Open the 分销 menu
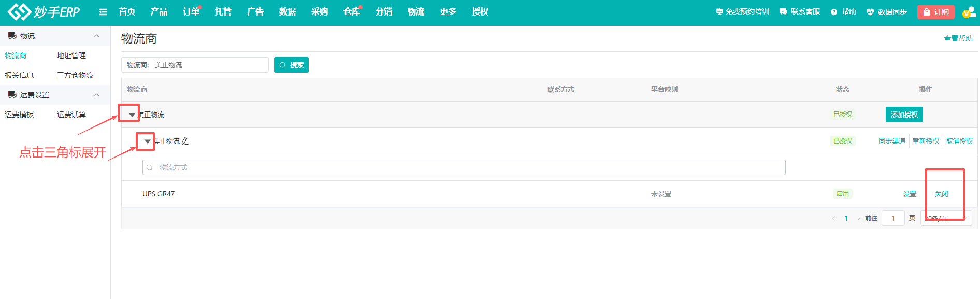This screenshot has height=299, width=980. tap(384, 11)
